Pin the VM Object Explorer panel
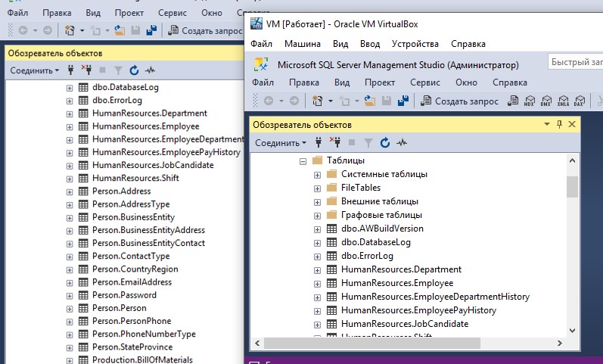Screen dimensions: 603x364 pyautogui.click(x=560, y=124)
